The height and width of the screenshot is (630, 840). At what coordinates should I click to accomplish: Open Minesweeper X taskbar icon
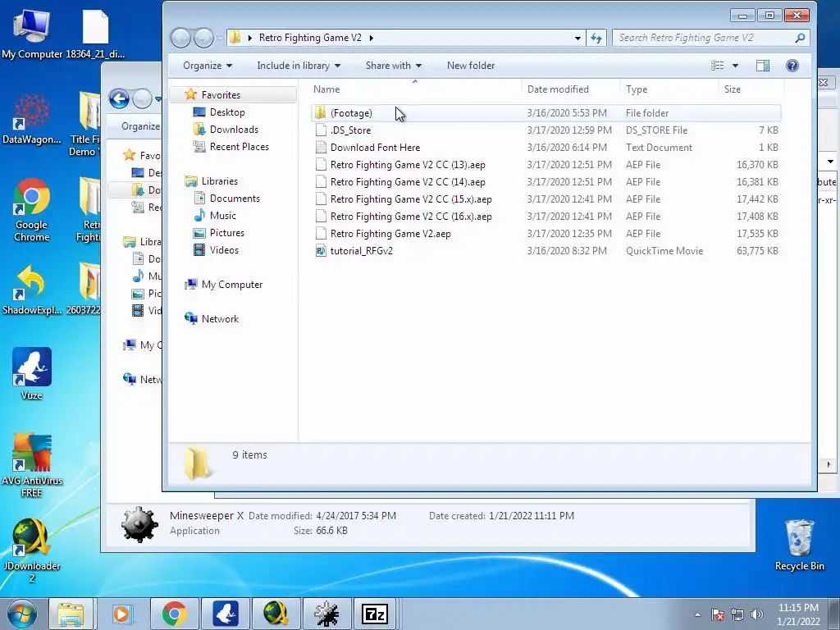click(x=326, y=614)
